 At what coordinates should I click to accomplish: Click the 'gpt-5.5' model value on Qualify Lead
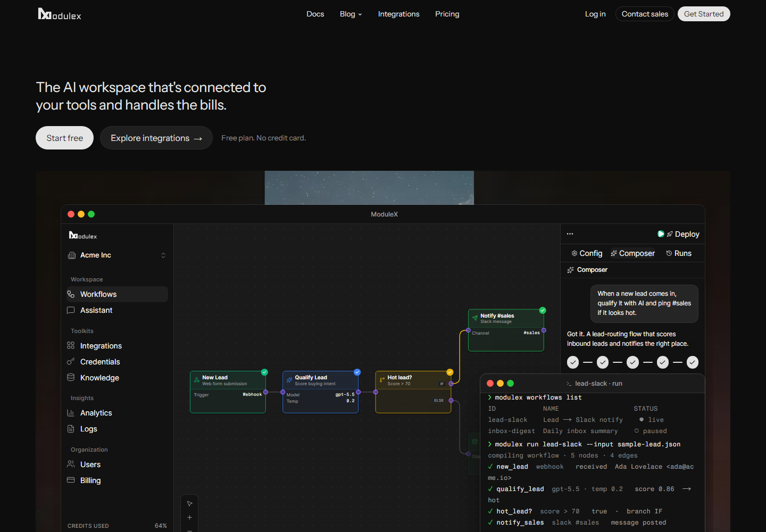pyautogui.click(x=345, y=395)
